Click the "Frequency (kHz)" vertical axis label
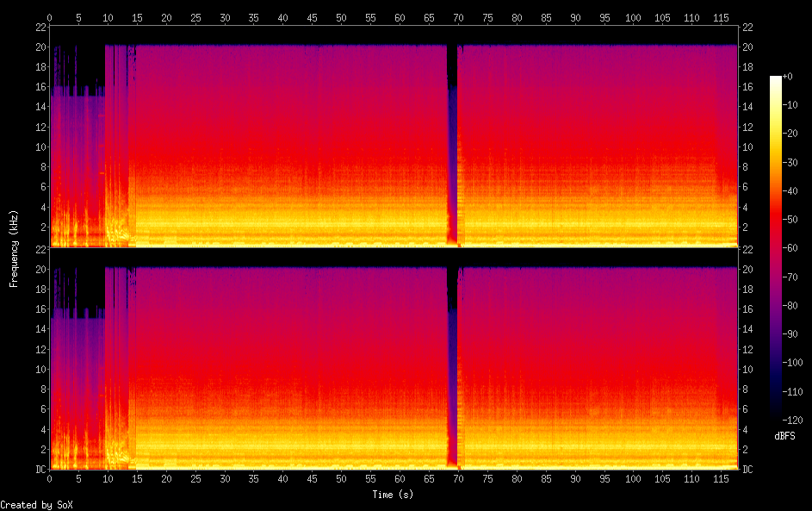812x511 pixels. pyautogui.click(x=14, y=248)
